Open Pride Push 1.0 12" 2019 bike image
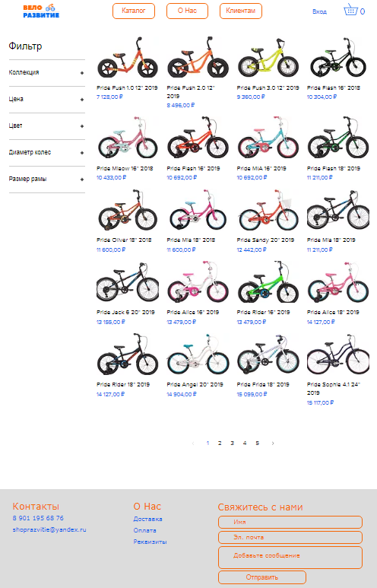 (x=128, y=57)
